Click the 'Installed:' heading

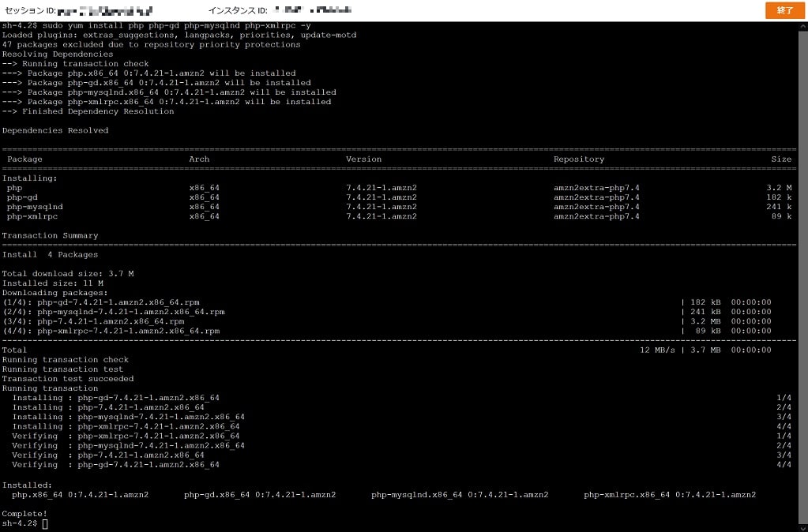point(28,485)
